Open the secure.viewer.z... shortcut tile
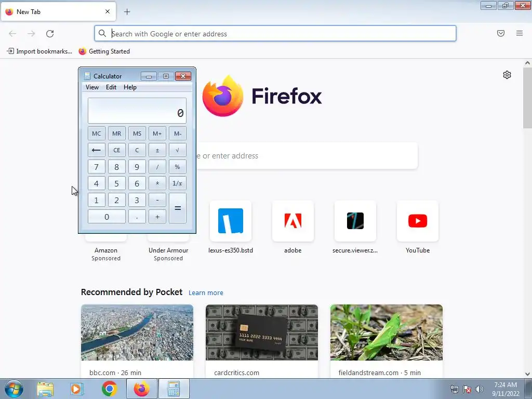Viewport: 532px width, 399px height. click(355, 221)
